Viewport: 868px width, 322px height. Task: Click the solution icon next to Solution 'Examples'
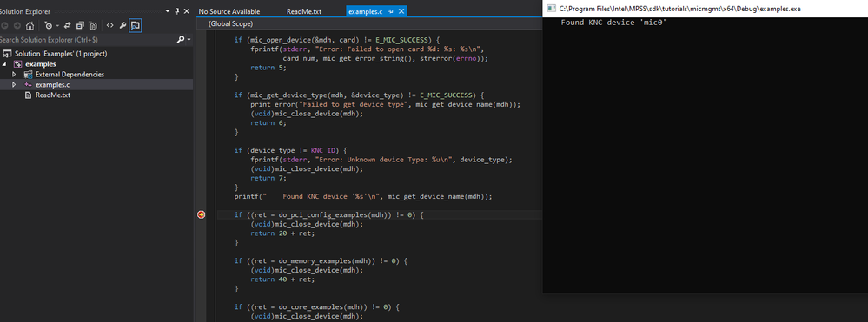(x=7, y=54)
